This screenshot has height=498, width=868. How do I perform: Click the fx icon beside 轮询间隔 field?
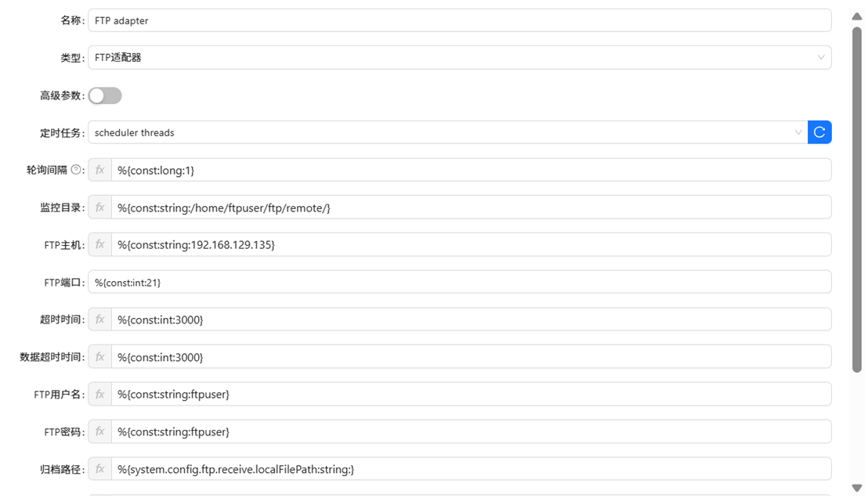point(99,170)
